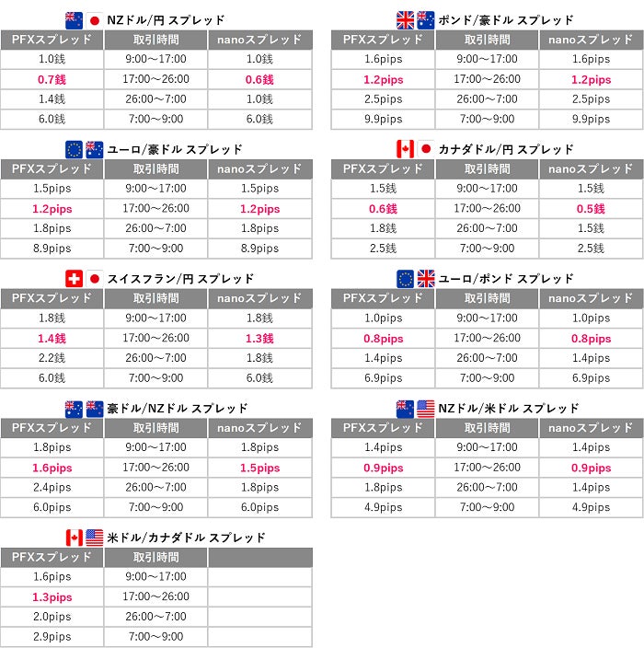The width and height of the screenshot is (644, 648).
Task: Click pink 0.7銭 cell in NZドル/円 table
Action: pyautogui.click(x=52, y=79)
